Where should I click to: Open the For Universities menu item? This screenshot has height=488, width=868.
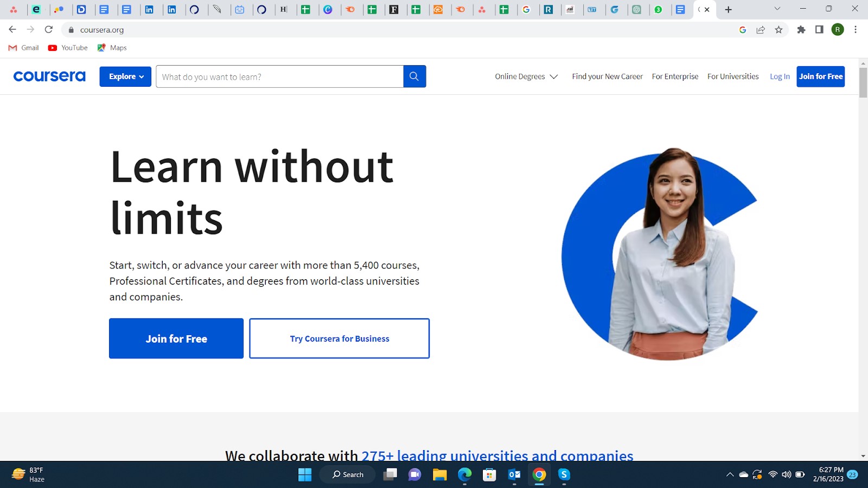[x=733, y=76]
